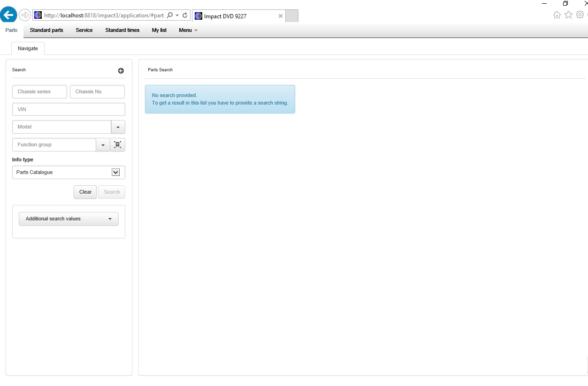Open browser Tools gear icon
Viewport: 588px width, 386px height.
pyautogui.click(x=580, y=15)
